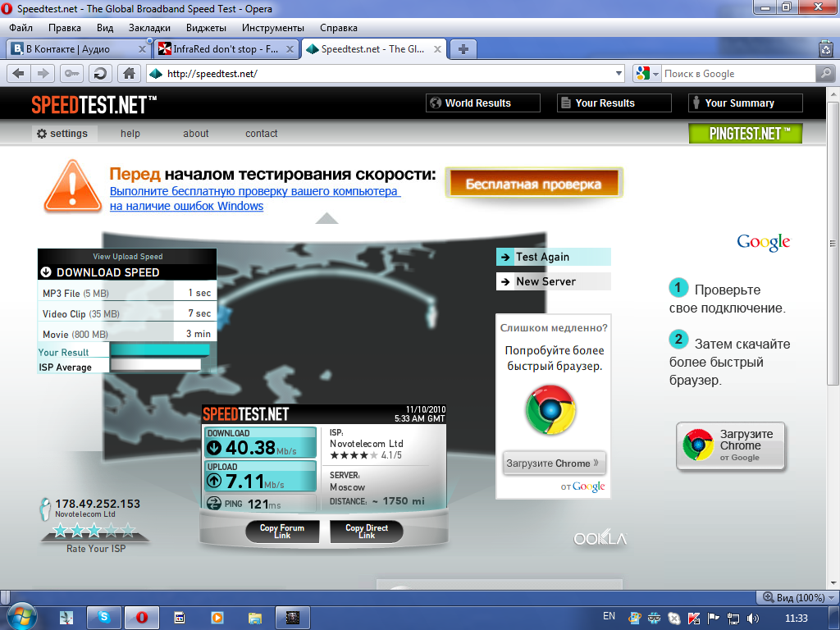This screenshot has height=630, width=840.
Task: Open the contact link
Action: click(x=262, y=134)
